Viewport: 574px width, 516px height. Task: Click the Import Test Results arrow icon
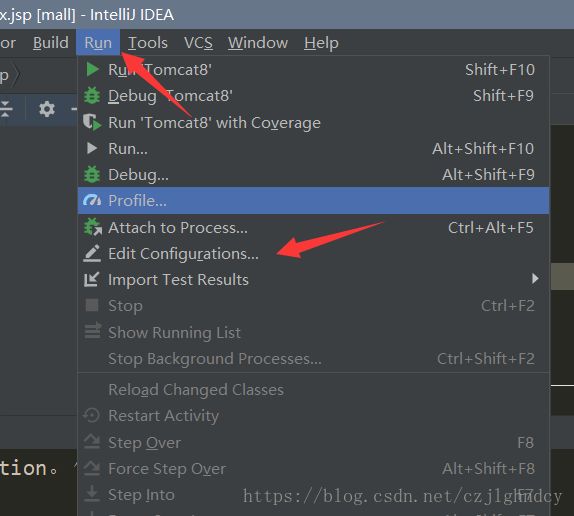(92, 280)
